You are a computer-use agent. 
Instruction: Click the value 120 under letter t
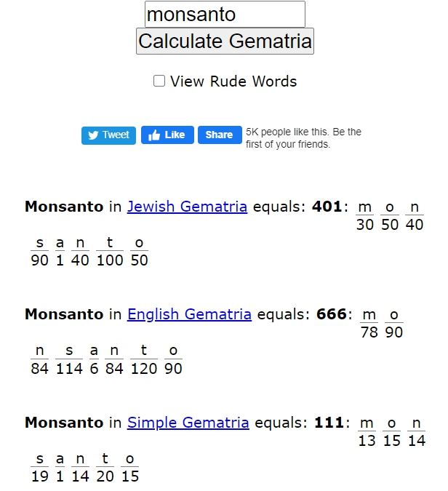click(x=144, y=369)
